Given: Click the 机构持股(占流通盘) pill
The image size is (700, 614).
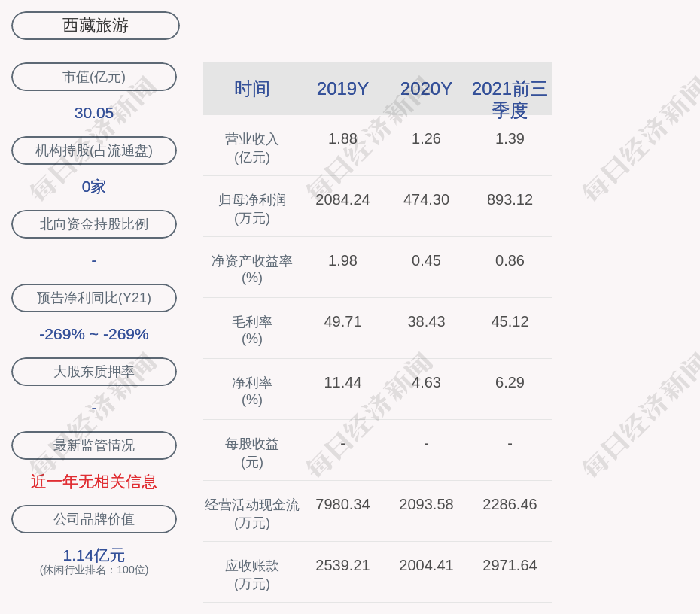Looking at the screenshot, I should 94,150.
